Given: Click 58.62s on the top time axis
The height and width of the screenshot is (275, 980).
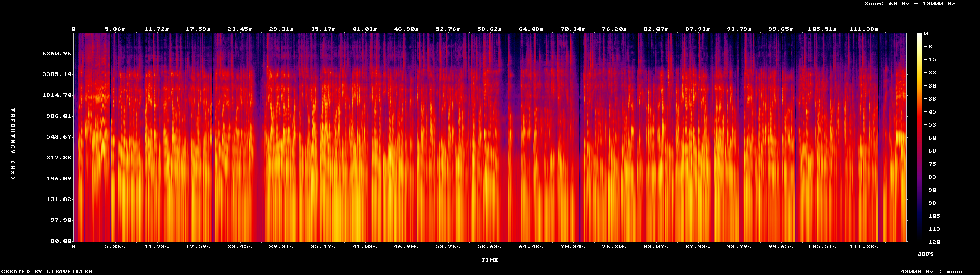Looking at the screenshot, I should [x=489, y=29].
